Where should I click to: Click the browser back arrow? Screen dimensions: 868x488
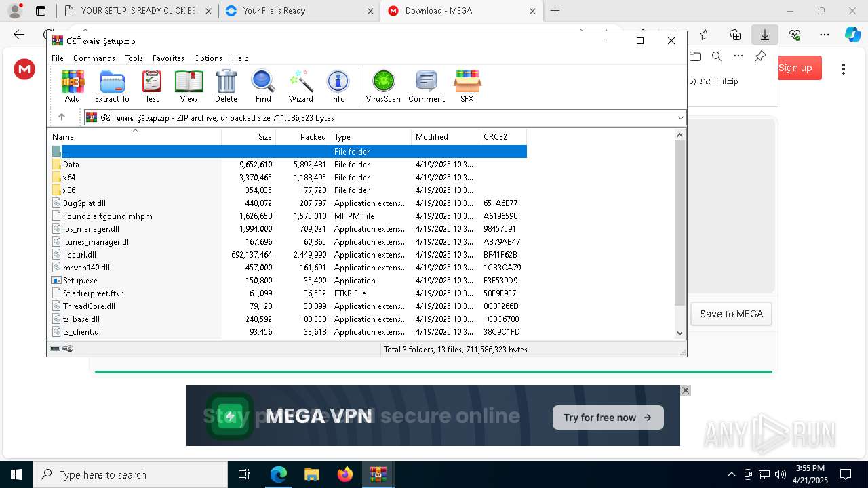18,35
